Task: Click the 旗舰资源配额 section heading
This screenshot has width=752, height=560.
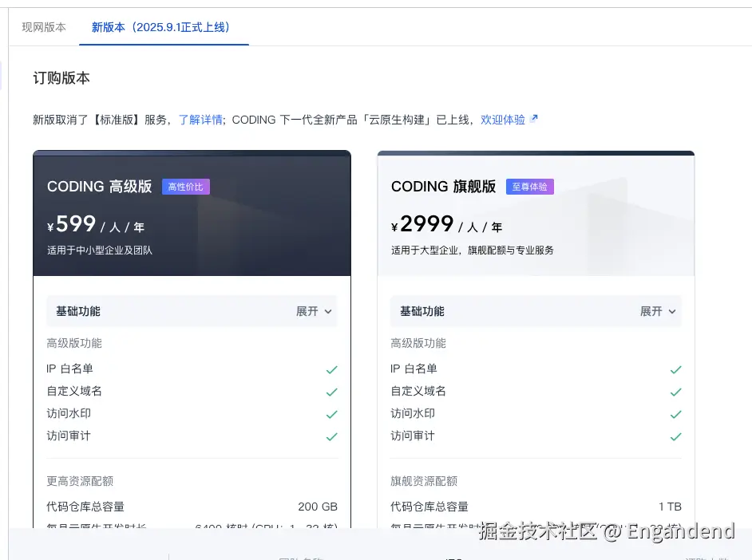Action: point(424,481)
